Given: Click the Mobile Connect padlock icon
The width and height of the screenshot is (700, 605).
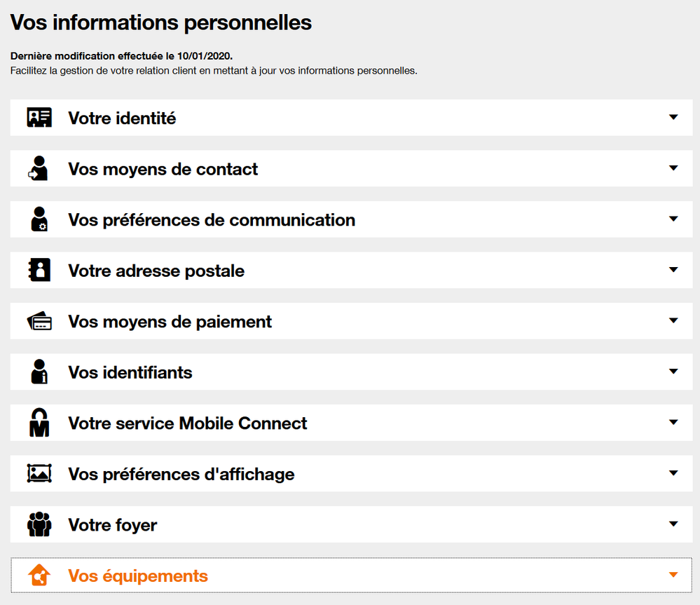Looking at the screenshot, I should point(39,423).
